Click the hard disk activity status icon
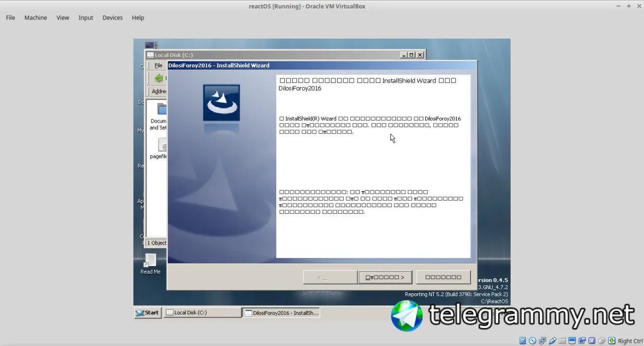Viewport: 644px width, 346px height. [523, 340]
